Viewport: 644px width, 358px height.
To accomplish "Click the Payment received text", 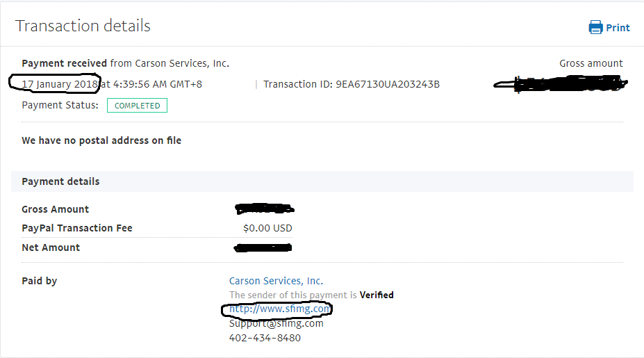I will [64, 63].
